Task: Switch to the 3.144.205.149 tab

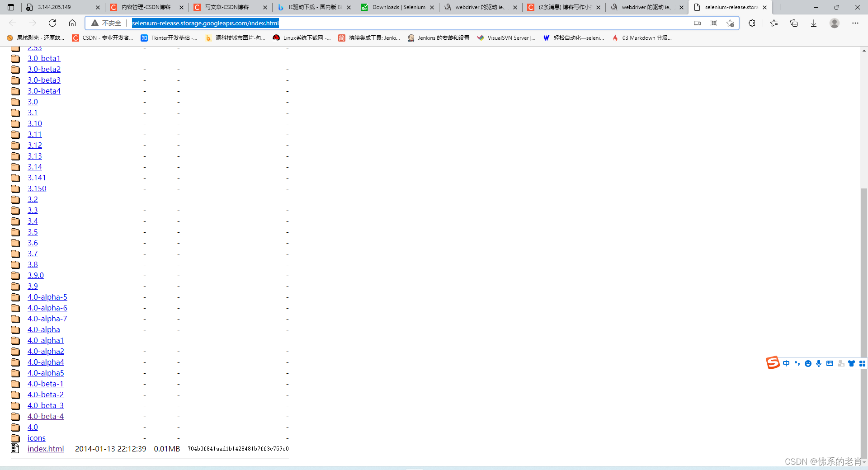Action: [62, 7]
